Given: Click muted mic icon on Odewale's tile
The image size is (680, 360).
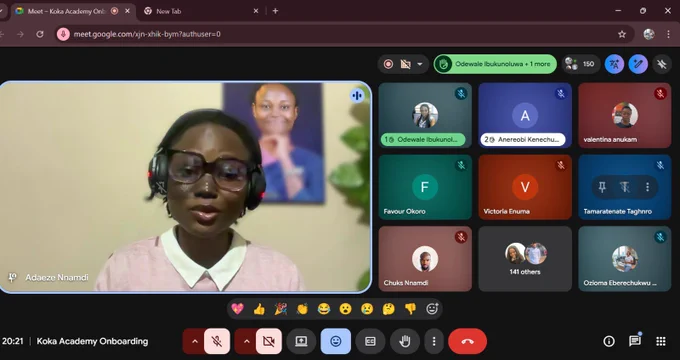Looking at the screenshot, I should tap(461, 93).
